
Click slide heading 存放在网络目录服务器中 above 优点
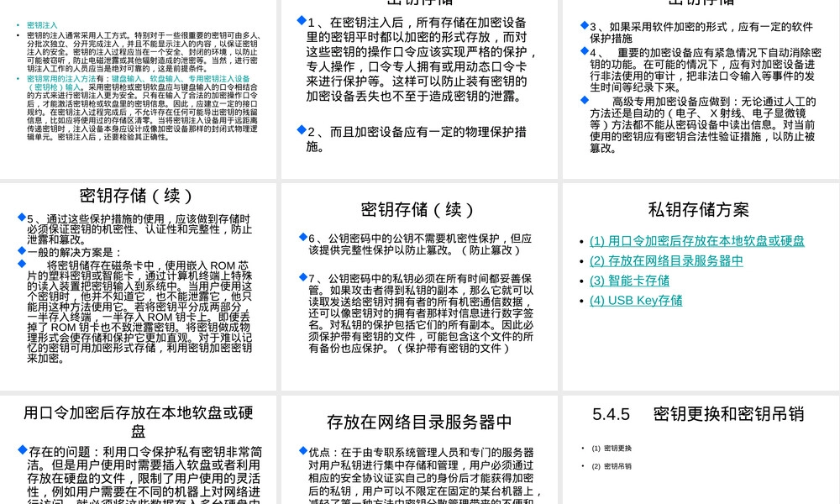point(419,422)
